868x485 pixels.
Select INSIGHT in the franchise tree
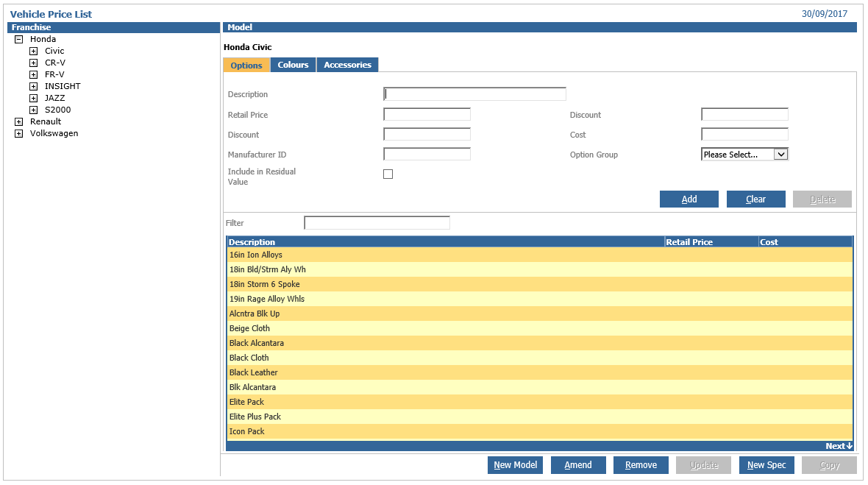63,86
